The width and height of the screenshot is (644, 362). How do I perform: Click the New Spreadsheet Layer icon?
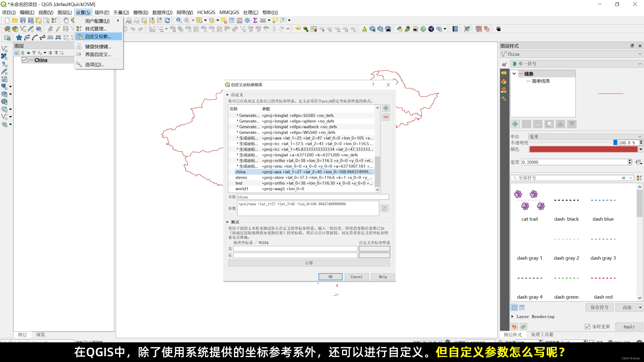tap(7, 38)
